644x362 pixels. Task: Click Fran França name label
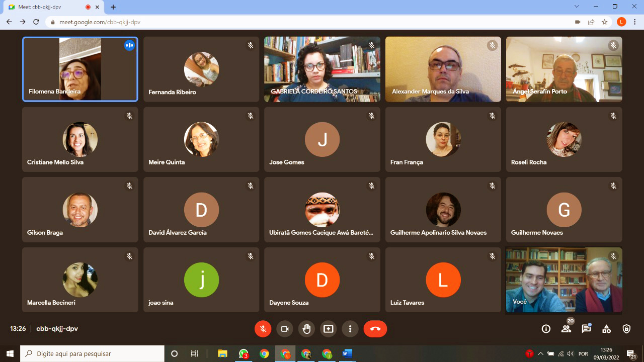point(407,162)
